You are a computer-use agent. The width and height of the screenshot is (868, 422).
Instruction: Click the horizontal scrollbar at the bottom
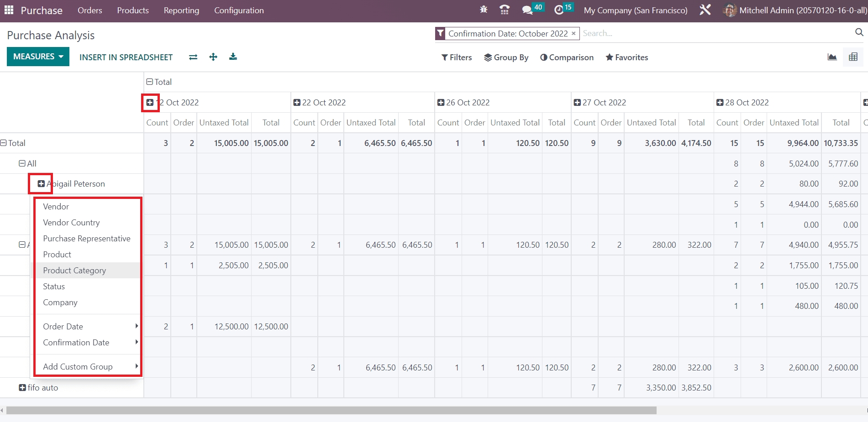point(331,410)
